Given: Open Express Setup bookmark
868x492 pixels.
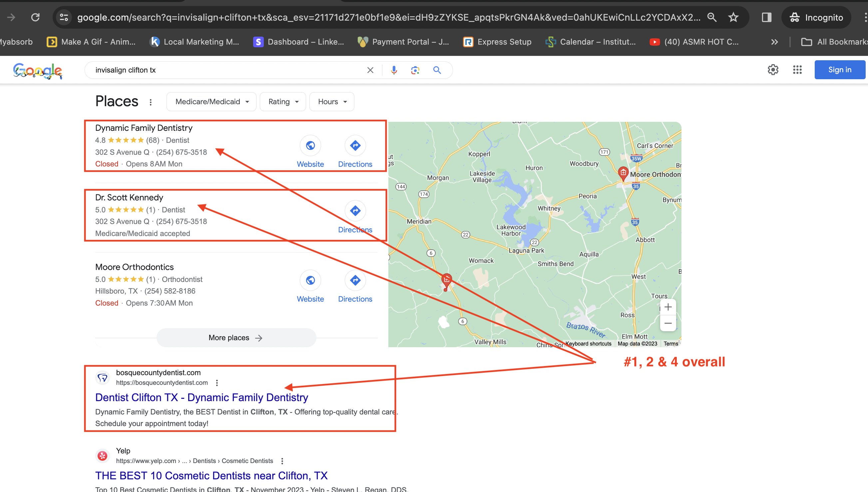Looking at the screenshot, I should (497, 42).
